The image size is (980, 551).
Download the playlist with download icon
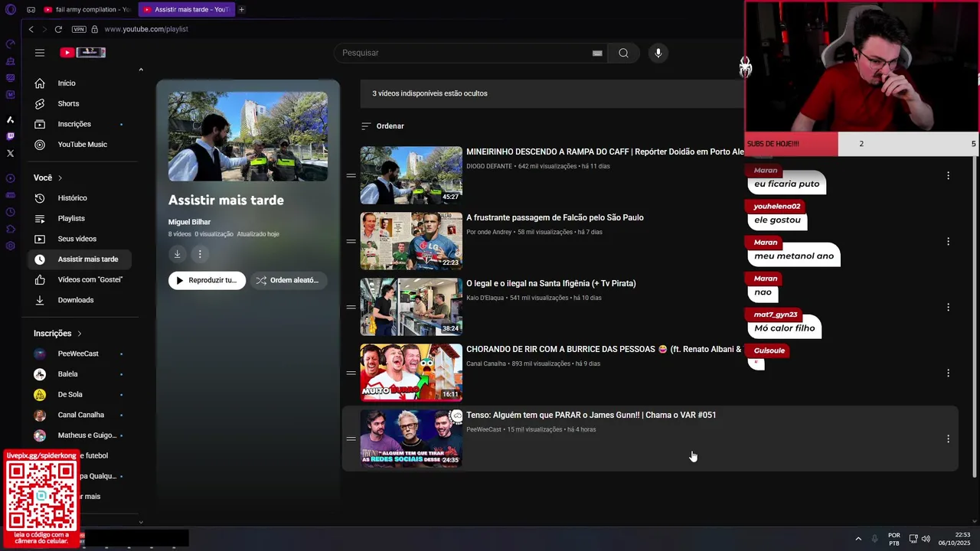(x=177, y=254)
